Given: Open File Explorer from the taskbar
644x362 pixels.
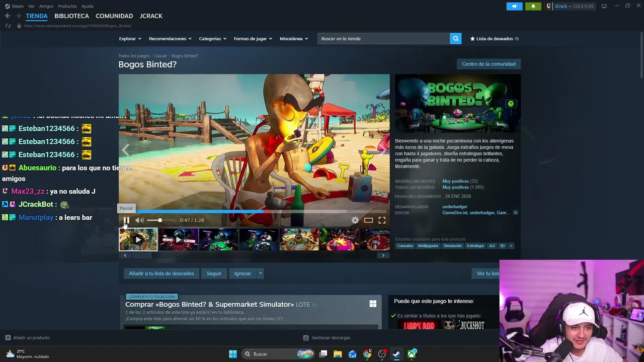Looking at the screenshot, I should click(x=338, y=354).
